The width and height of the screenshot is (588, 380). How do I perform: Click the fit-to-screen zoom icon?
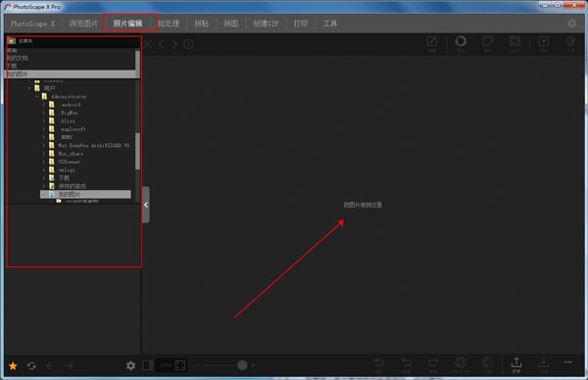tap(180, 365)
